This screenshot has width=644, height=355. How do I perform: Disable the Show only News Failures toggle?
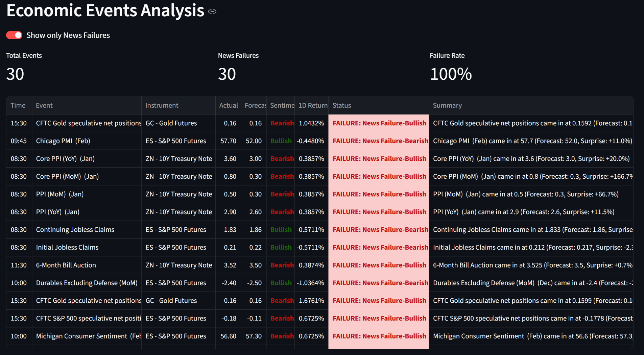tap(14, 35)
